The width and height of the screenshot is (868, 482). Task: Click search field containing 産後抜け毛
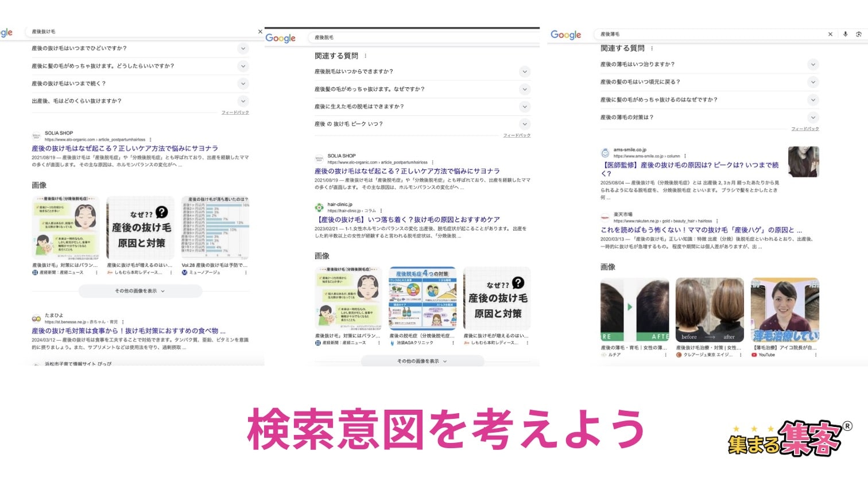point(144,32)
